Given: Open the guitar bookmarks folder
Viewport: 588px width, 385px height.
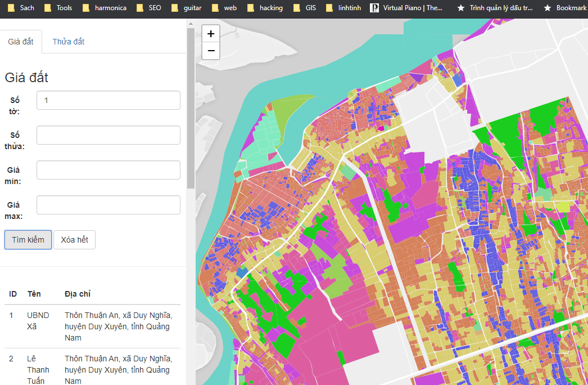Looking at the screenshot, I should [x=187, y=8].
